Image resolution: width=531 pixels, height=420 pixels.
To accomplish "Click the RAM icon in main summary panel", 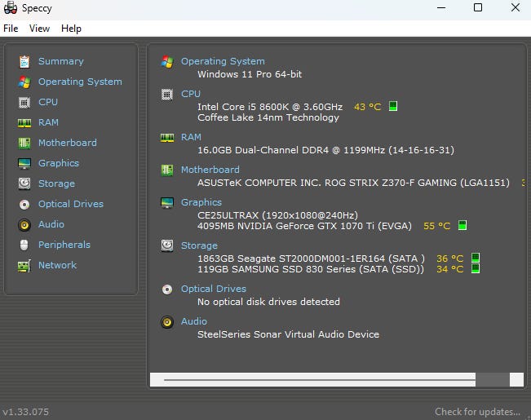I will pyautogui.click(x=167, y=138).
